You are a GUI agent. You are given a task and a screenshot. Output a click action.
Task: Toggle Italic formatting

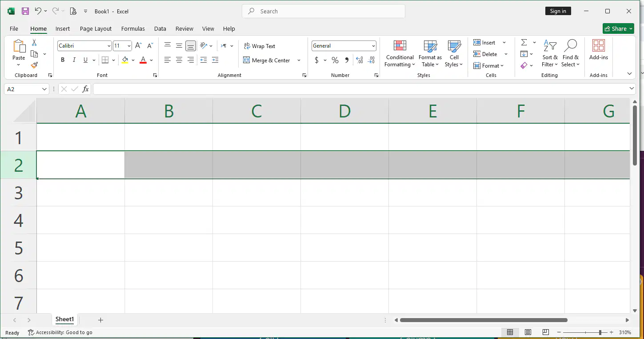(x=74, y=60)
